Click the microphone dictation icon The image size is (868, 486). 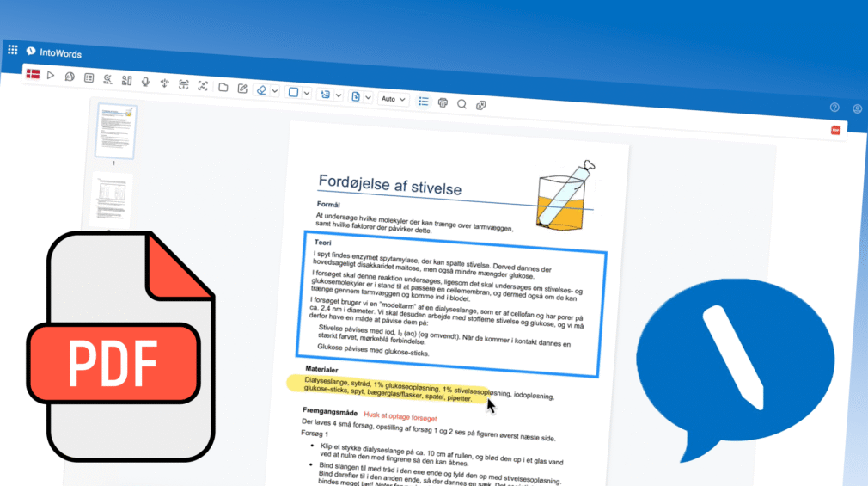(x=145, y=82)
